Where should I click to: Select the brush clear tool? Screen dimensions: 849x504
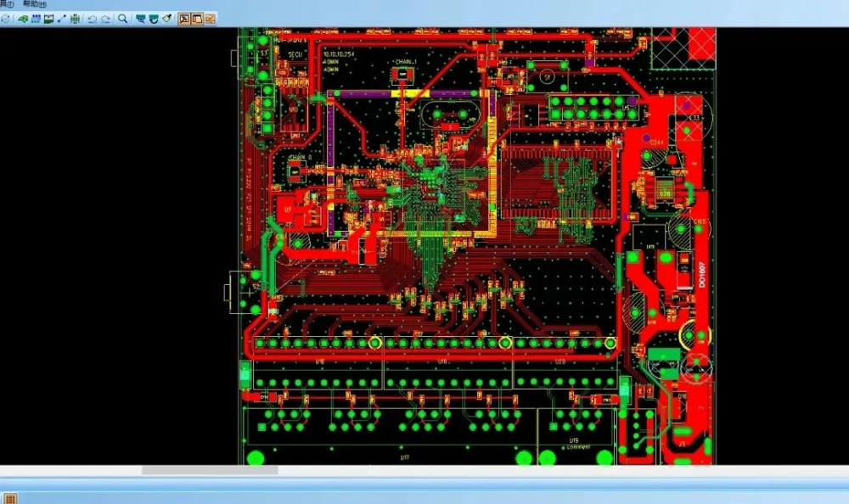pos(166,19)
